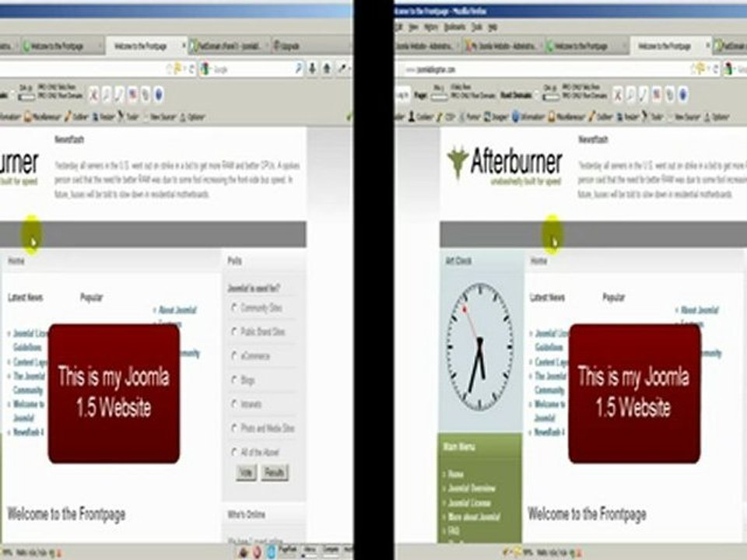
Task: Click the Afterburner logo in the right window
Action: point(504,164)
